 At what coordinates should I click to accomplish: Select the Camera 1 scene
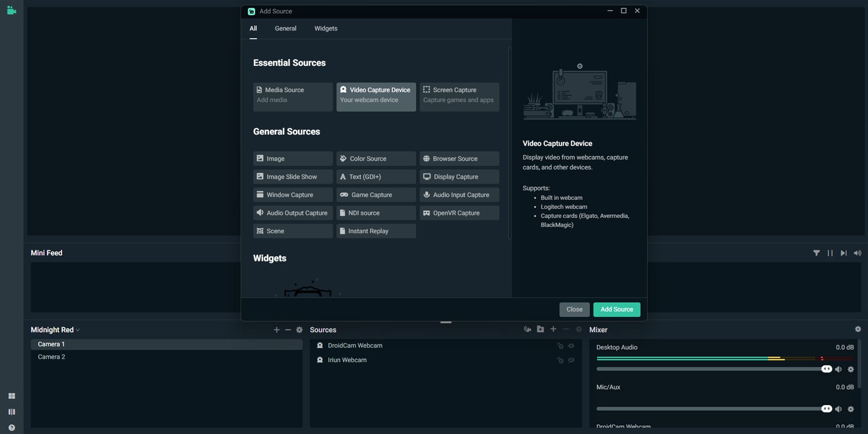[x=166, y=344]
